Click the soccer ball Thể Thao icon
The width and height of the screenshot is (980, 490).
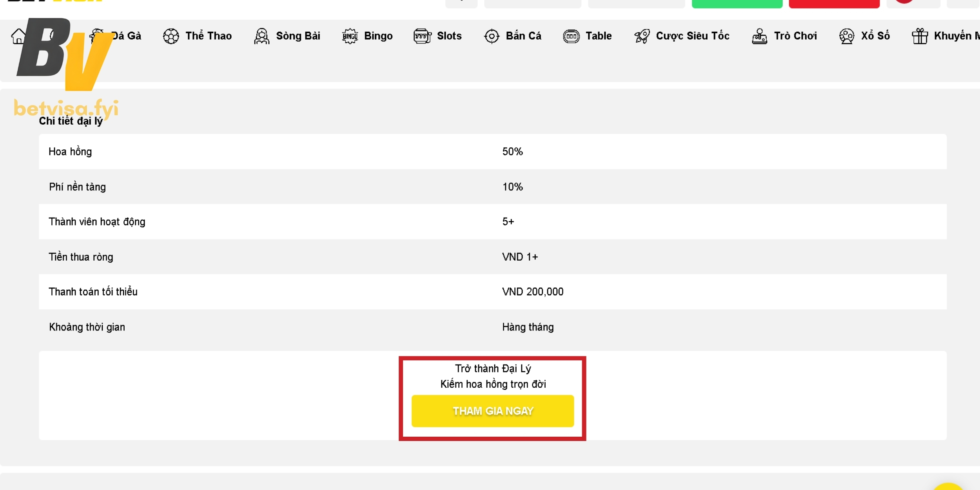[x=171, y=36]
